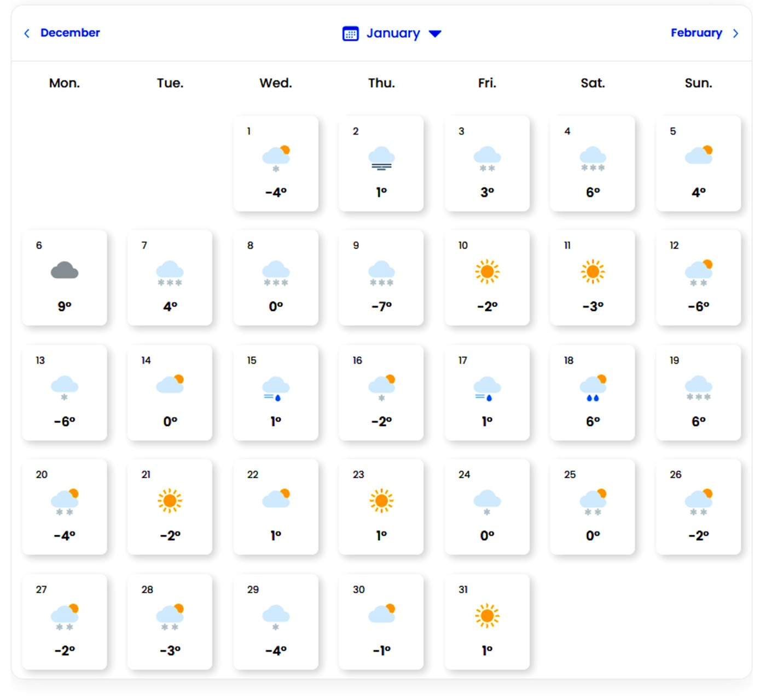Click the partly cloudy icon on January 14
The image size is (766, 700).
pyautogui.click(x=170, y=384)
